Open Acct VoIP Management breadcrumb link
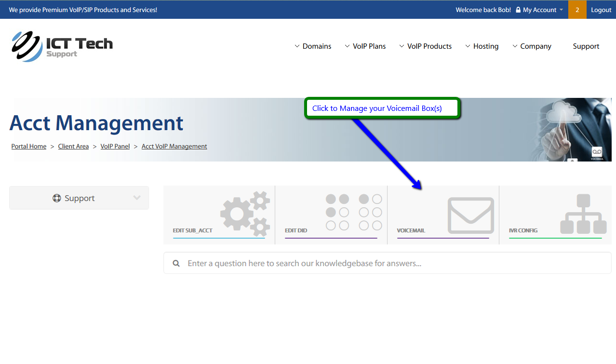Image resolution: width=616 pixels, height=364 pixels. click(x=174, y=147)
